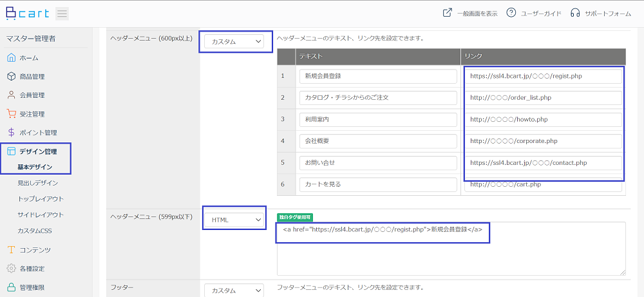644x297 pixels.
Task: Click the textarea resize handle corner
Action: click(x=623, y=273)
